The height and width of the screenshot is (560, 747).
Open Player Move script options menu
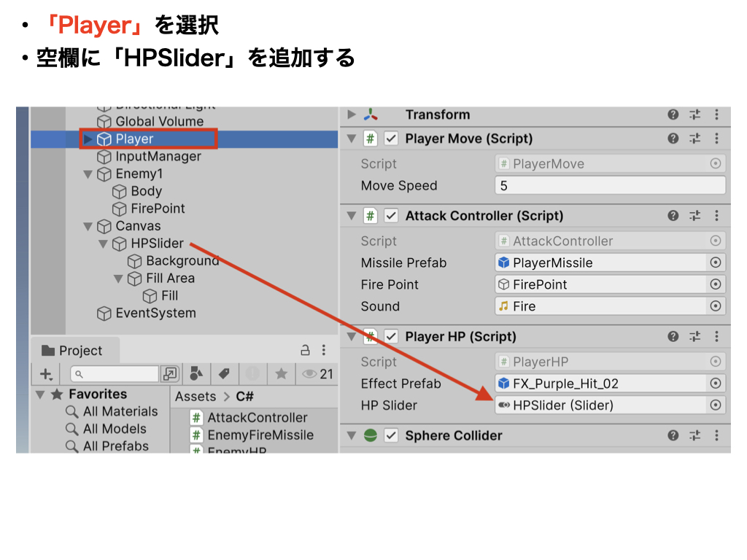click(716, 138)
